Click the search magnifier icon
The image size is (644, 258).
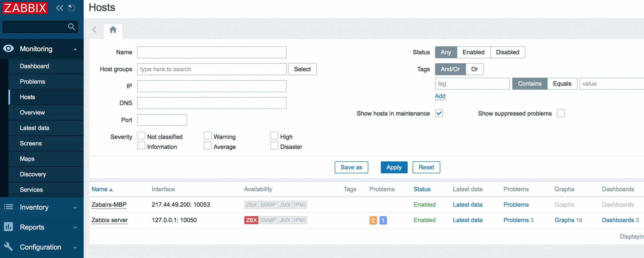click(x=71, y=27)
